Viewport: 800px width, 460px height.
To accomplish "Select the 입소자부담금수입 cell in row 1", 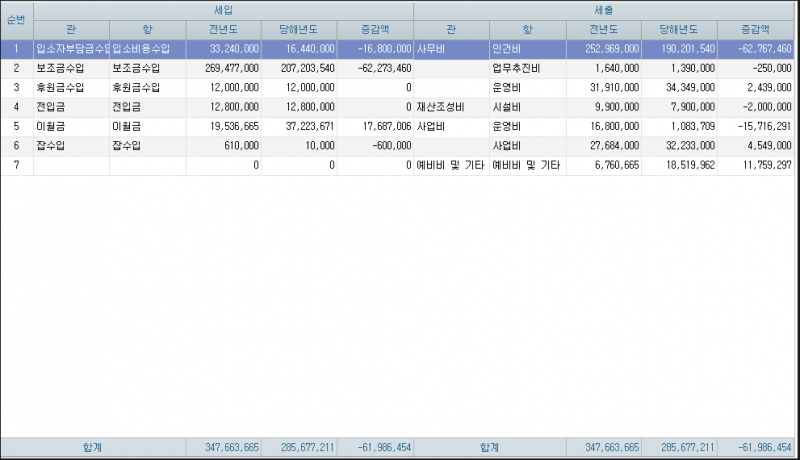I will tap(71, 49).
